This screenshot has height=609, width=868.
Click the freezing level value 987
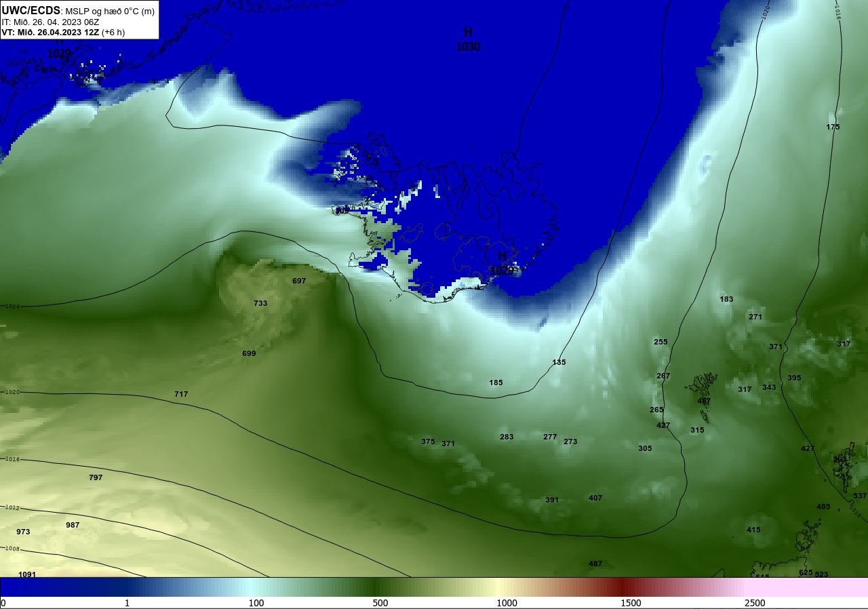pyautogui.click(x=73, y=525)
